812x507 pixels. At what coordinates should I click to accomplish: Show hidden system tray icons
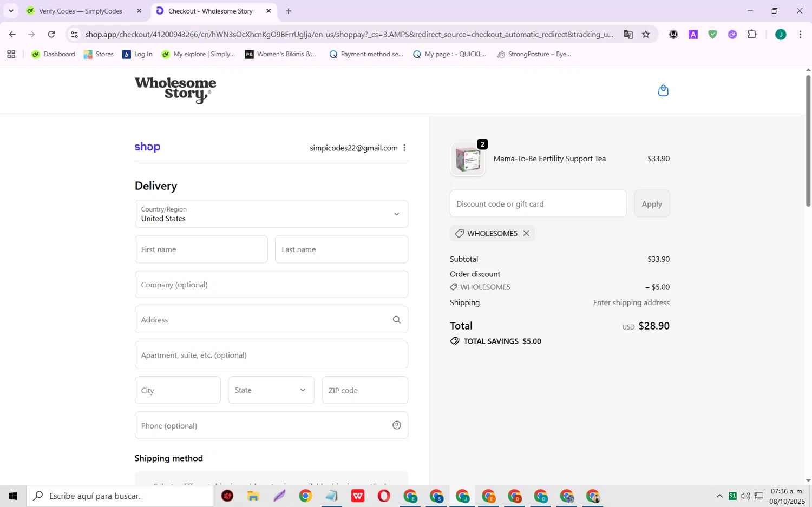coord(719,496)
